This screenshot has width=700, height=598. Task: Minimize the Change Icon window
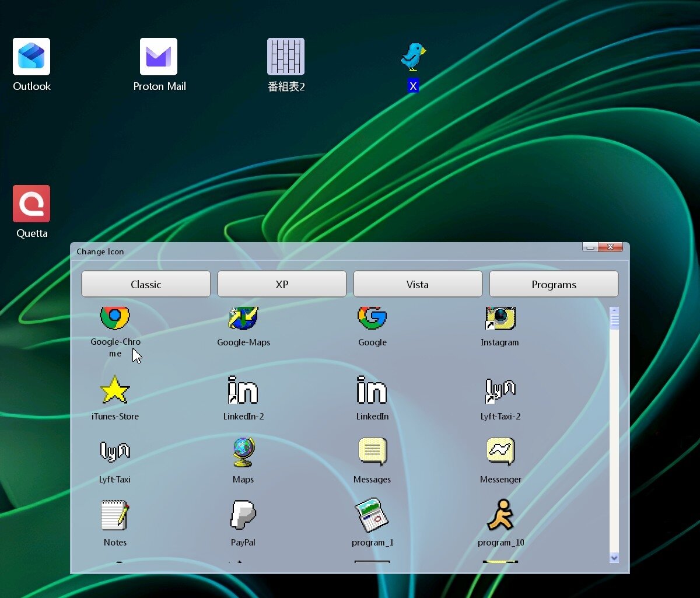tap(590, 247)
